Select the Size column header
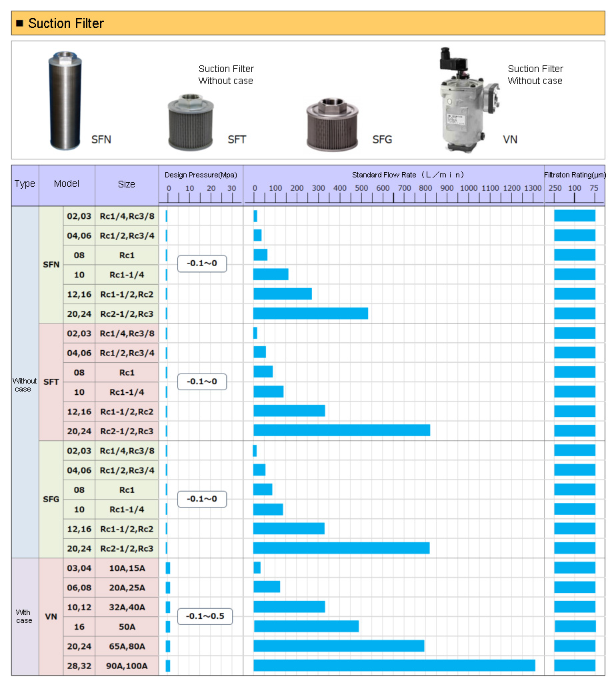 click(x=127, y=184)
